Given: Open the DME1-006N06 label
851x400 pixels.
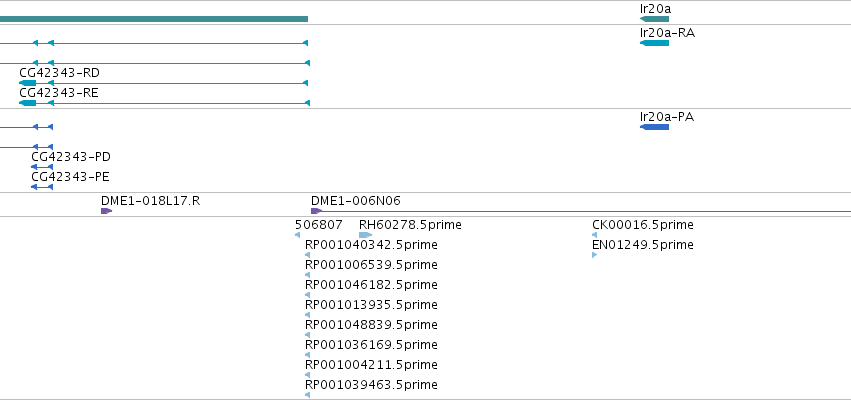Looking at the screenshot, I should pyautogui.click(x=355, y=201).
